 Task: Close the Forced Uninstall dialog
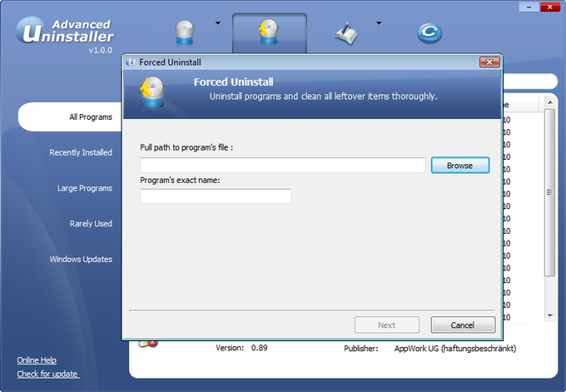(489, 62)
